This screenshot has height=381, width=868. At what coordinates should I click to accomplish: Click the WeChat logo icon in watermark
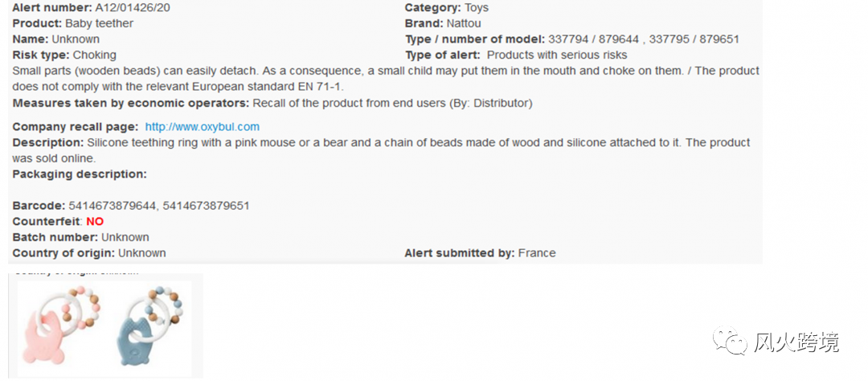tap(730, 341)
